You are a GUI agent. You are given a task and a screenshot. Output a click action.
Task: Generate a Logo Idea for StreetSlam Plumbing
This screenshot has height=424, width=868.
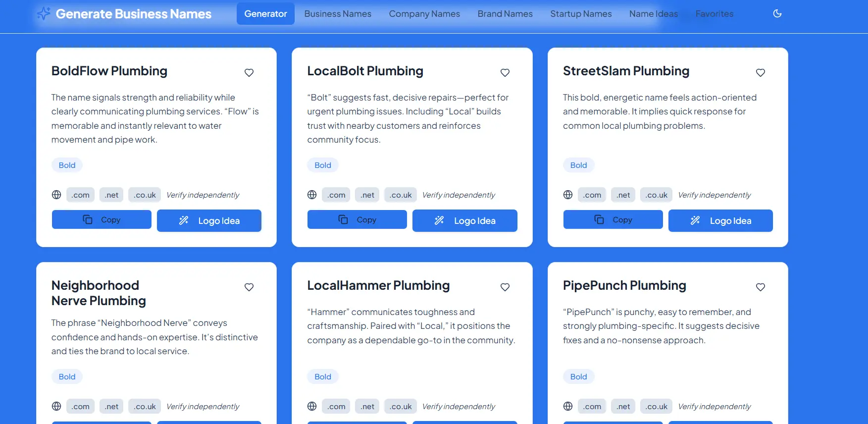click(x=720, y=220)
